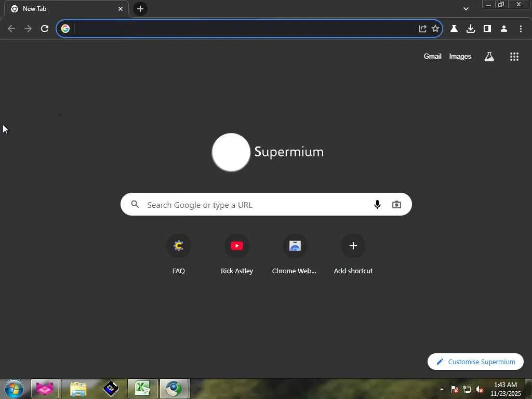Open pink cat app in taskbar
Screen dimensions: 532x399
coord(45,389)
